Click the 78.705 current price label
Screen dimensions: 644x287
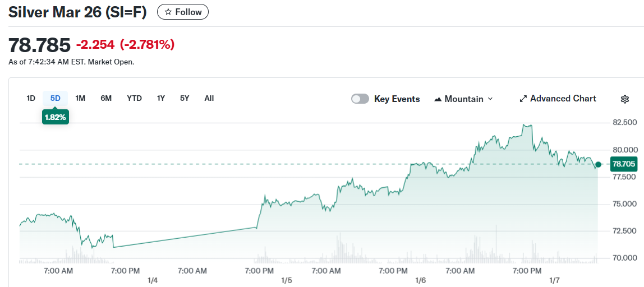click(624, 164)
